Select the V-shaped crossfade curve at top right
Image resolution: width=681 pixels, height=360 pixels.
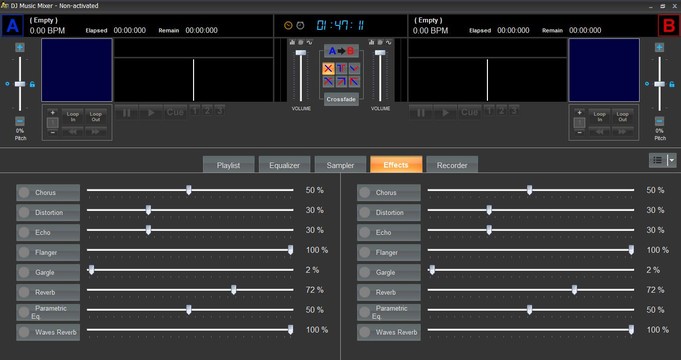pyautogui.click(x=354, y=68)
